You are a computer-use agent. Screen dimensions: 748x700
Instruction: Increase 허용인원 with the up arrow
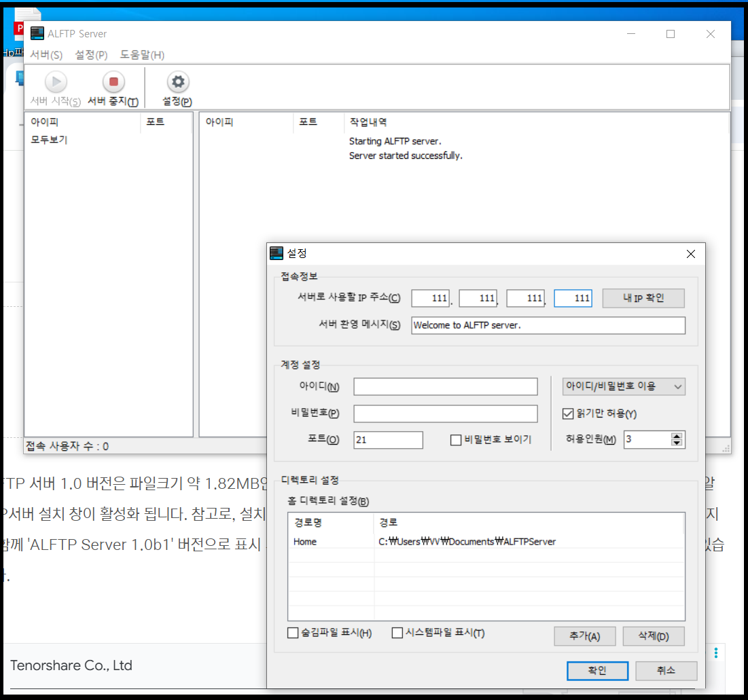point(677,436)
